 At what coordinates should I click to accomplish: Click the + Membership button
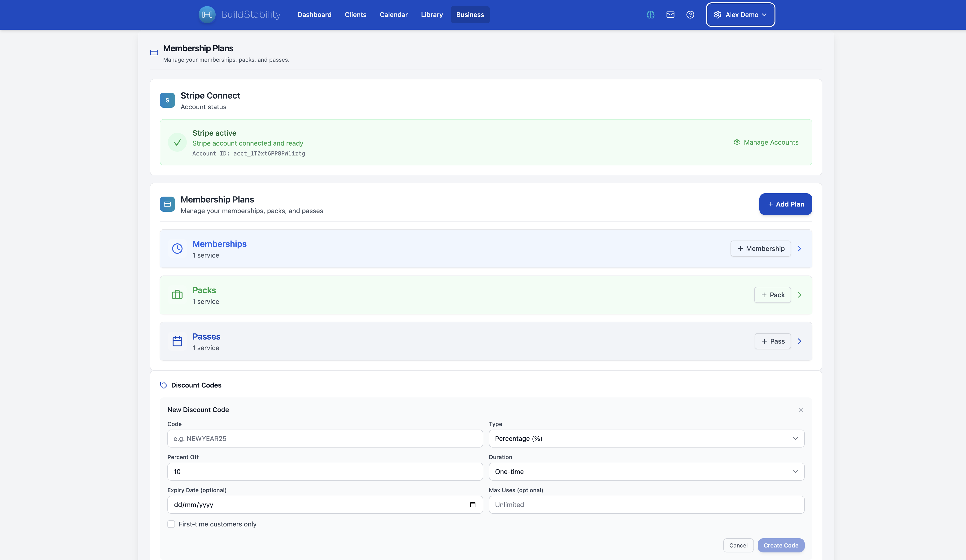[x=761, y=249]
